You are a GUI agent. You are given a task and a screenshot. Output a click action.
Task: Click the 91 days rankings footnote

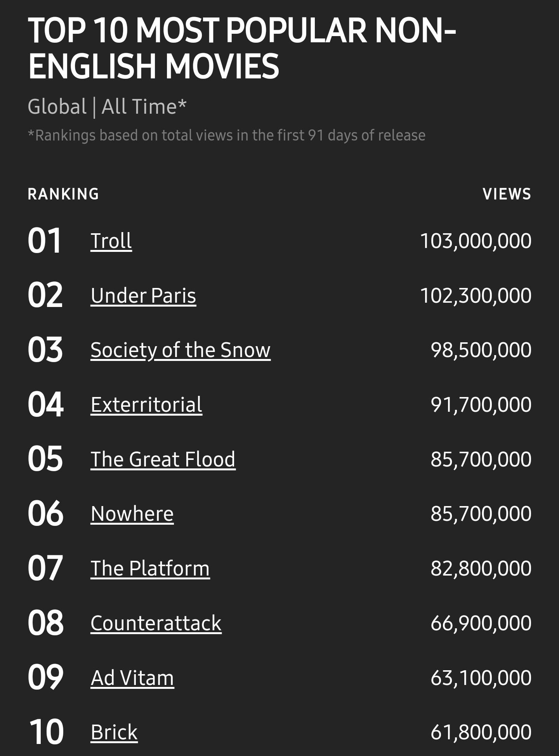[x=227, y=135]
